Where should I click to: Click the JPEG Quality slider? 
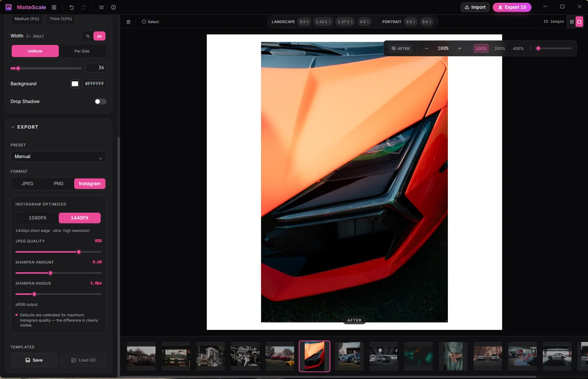[58, 252]
